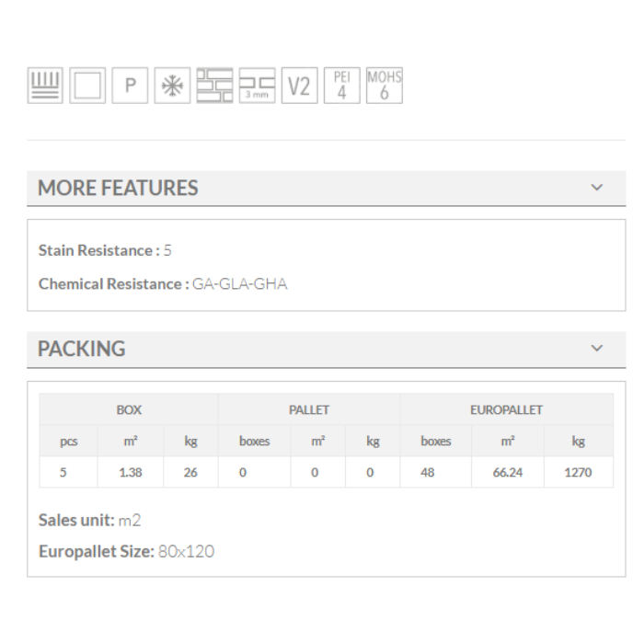This screenshot has height=644, width=644.
Task: Click the underfloor heating icon
Action: click(x=45, y=86)
